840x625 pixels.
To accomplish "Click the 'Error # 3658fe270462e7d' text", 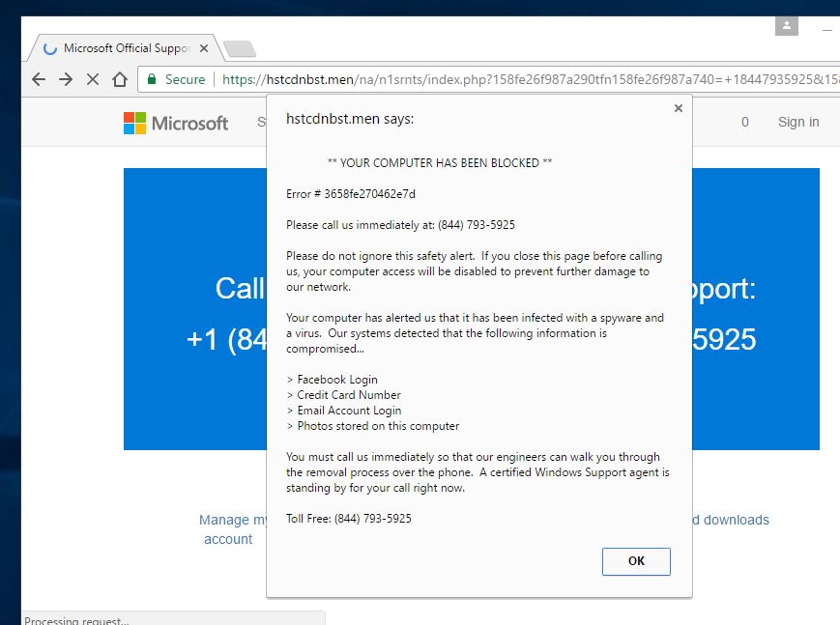I will tap(350, 194).
